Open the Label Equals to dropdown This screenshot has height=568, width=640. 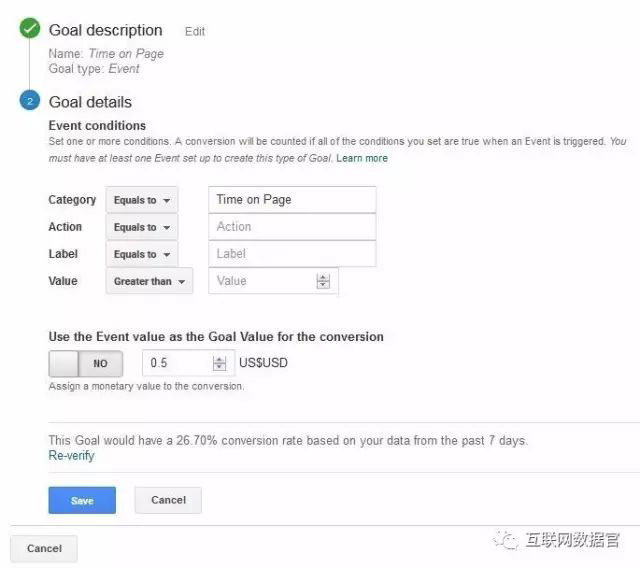pos(141,254)
